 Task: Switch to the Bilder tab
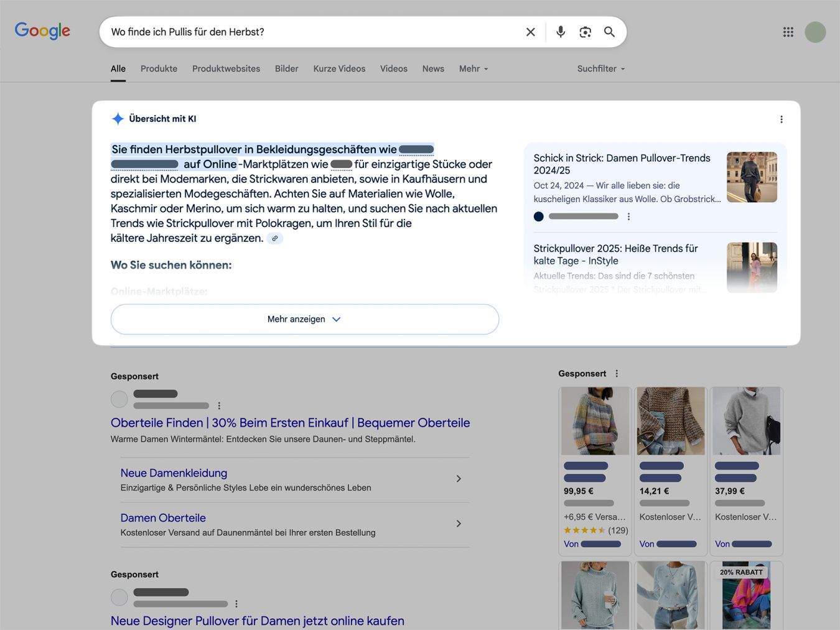click(x=286, y=69)
